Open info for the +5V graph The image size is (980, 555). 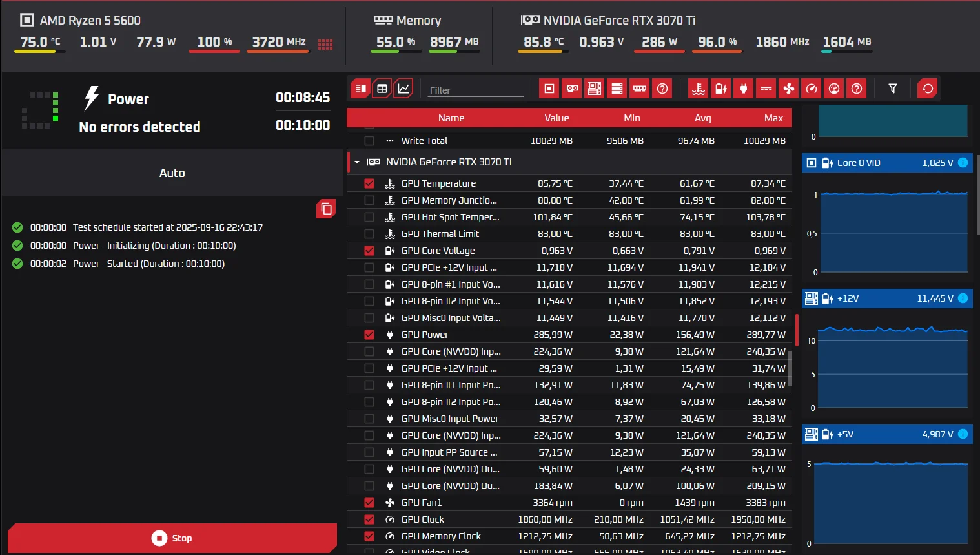963,434
